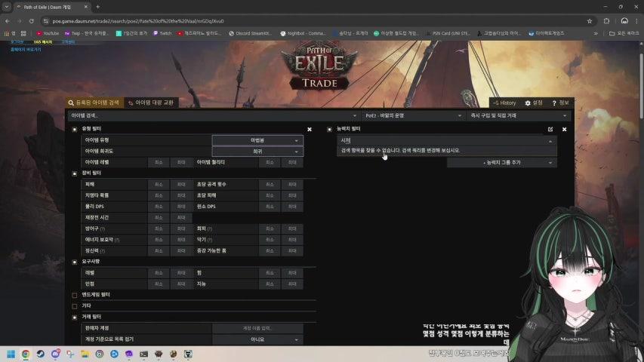Image resolution: width=644 pixels, height=362 pixels.
Task: Open Discord from the taskbar
Action: [x=55, y=354]
